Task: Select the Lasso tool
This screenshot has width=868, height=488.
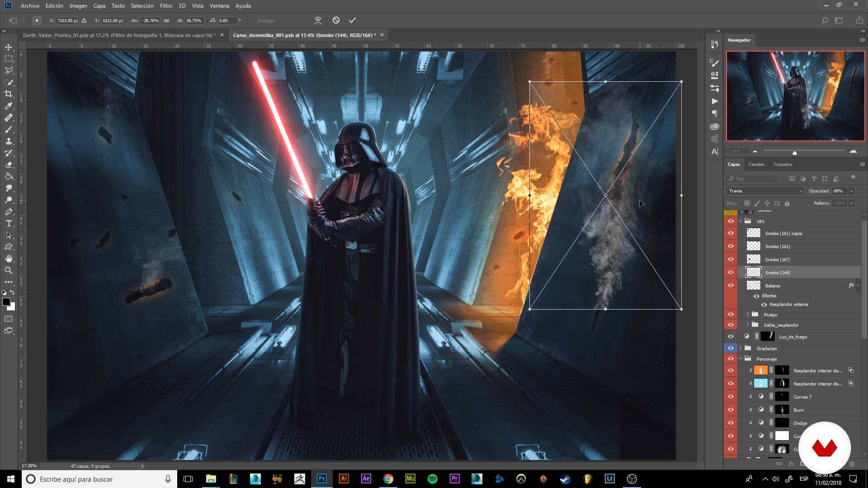Action: pos(9,70)
